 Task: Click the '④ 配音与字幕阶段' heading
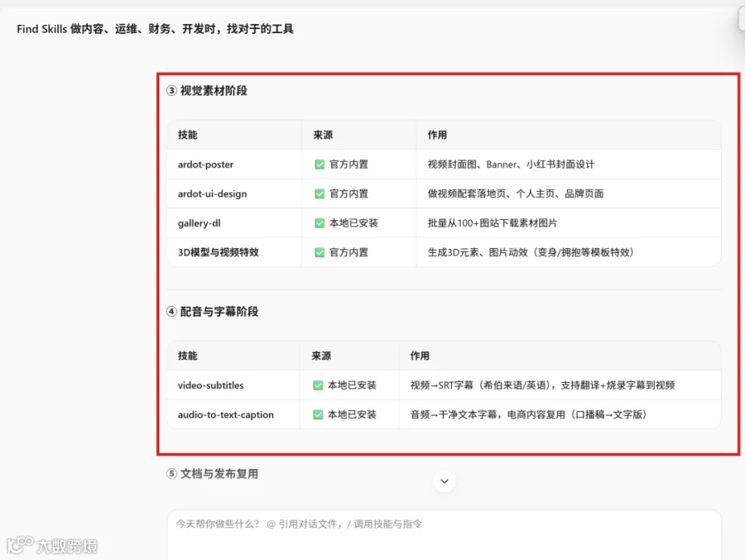point(213,312)
